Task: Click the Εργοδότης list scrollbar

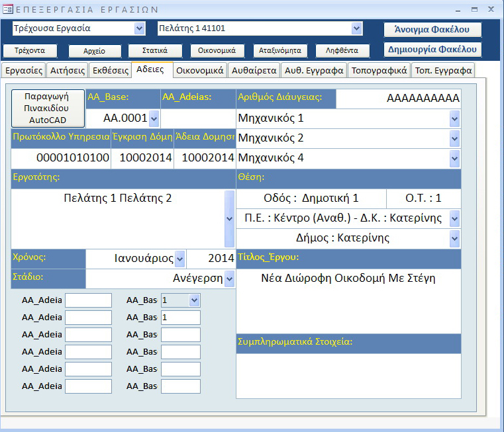Action: 229,218
